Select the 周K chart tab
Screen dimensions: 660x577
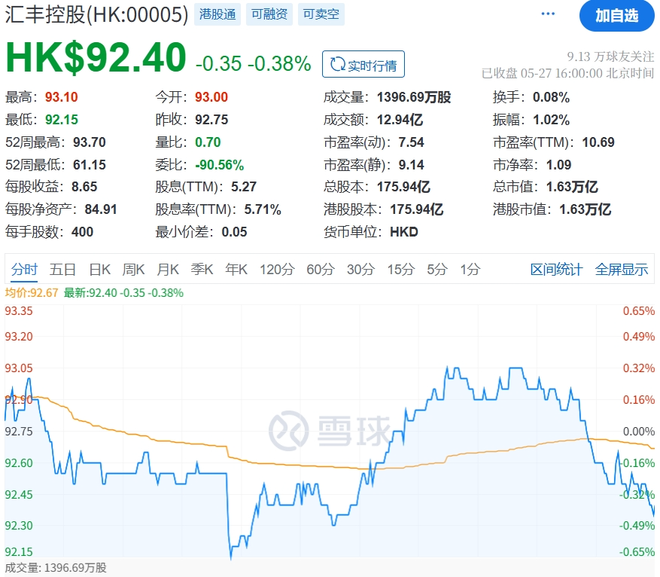[x=134, y=269]
